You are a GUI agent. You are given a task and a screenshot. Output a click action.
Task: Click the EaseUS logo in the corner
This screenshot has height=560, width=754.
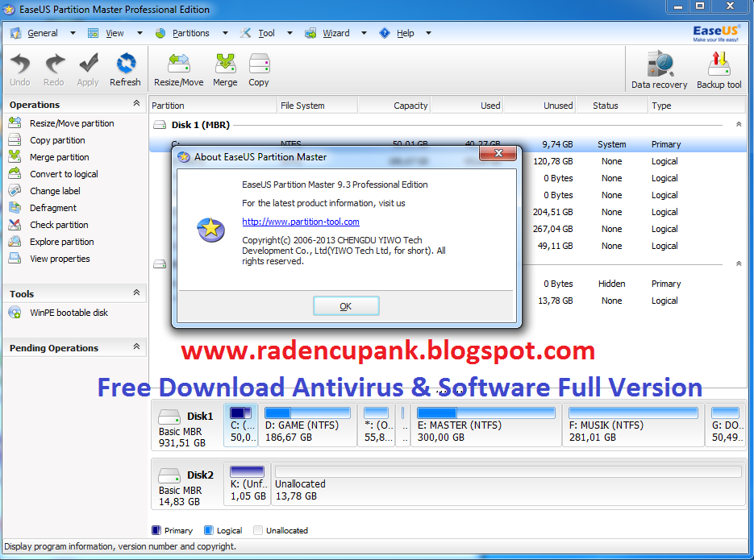click(x=715, y=33)
